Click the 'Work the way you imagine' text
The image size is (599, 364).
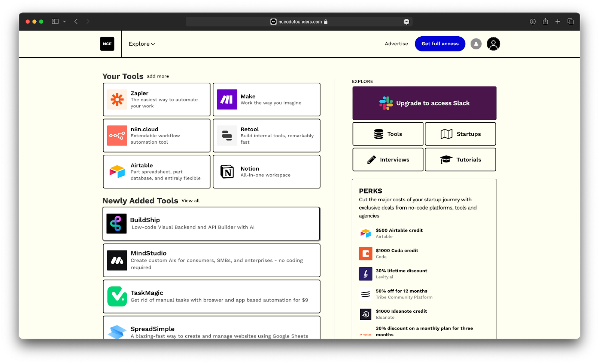(271, 103)
